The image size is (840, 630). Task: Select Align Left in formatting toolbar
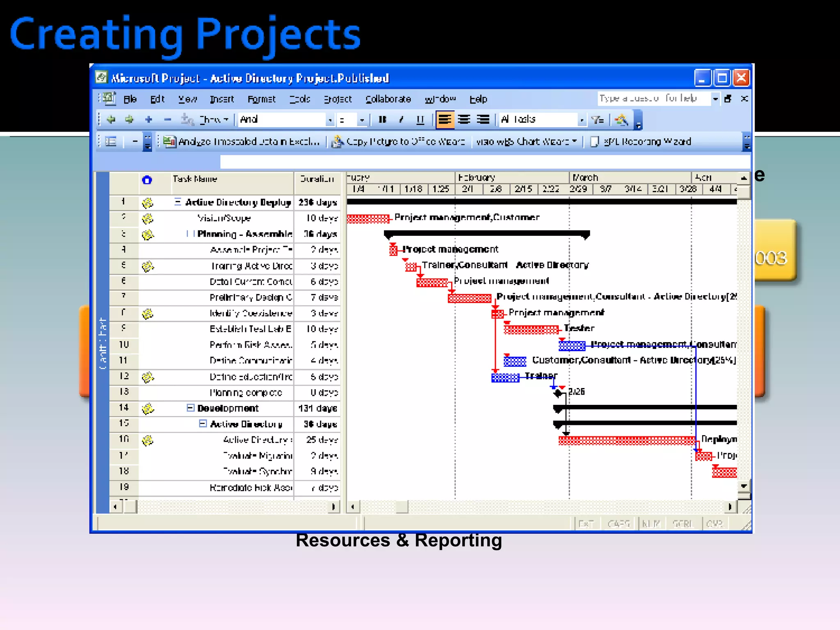[x=445, y=119]
